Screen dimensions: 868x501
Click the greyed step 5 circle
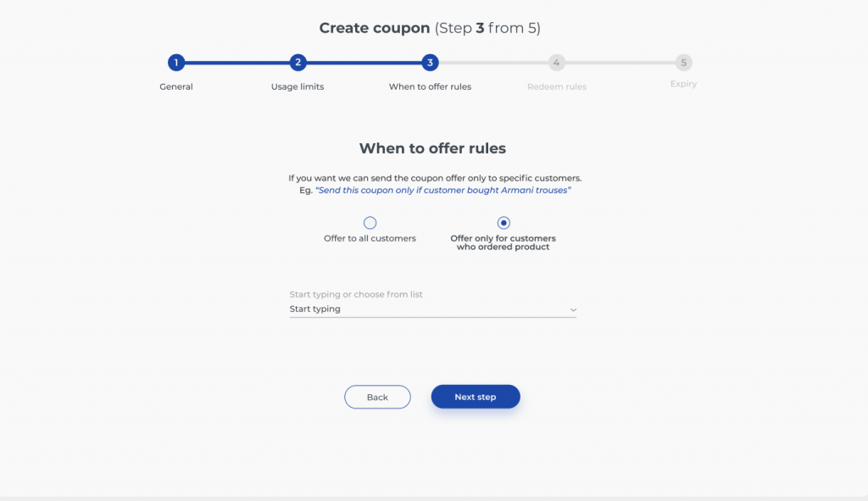pos(684,63)
